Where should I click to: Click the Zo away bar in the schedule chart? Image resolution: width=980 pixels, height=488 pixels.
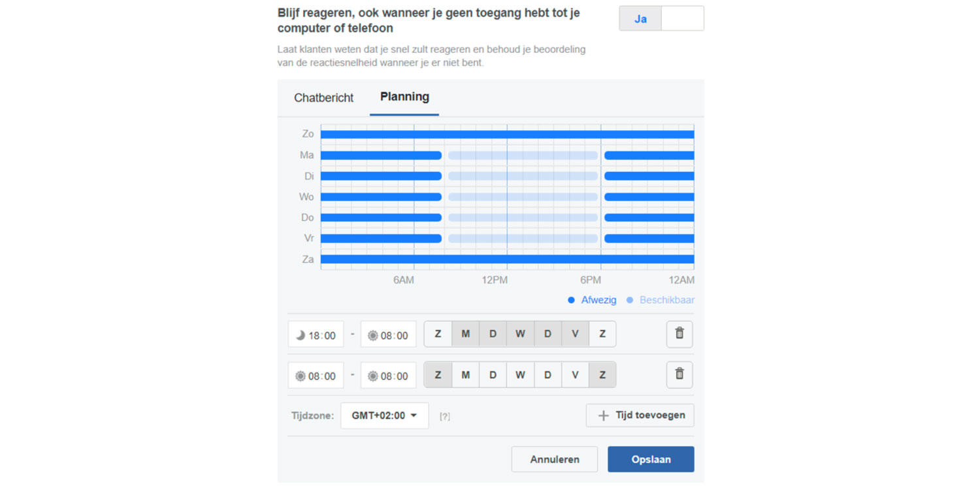tap(507, 135)
